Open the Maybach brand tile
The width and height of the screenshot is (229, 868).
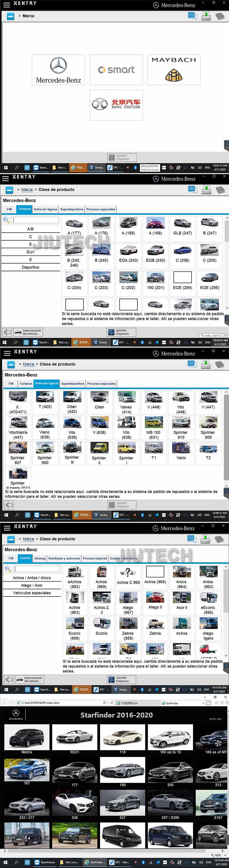pos(174,70)
